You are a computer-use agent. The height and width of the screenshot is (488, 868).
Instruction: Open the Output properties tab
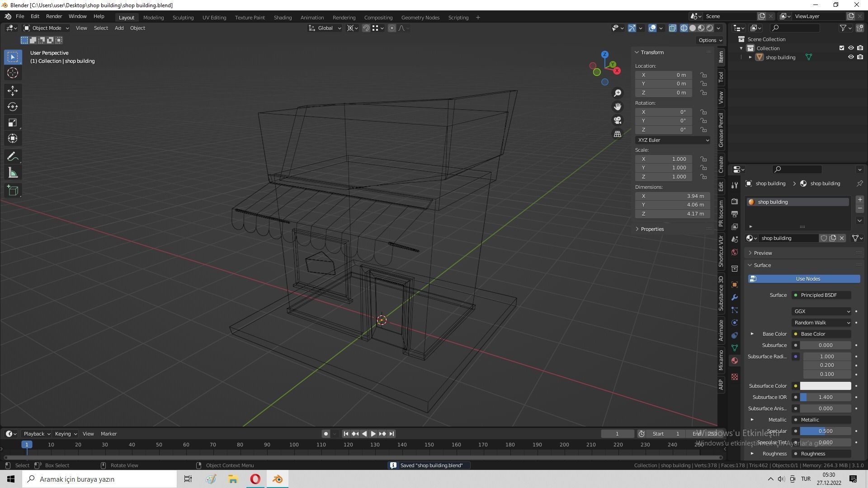coord(735,214)
